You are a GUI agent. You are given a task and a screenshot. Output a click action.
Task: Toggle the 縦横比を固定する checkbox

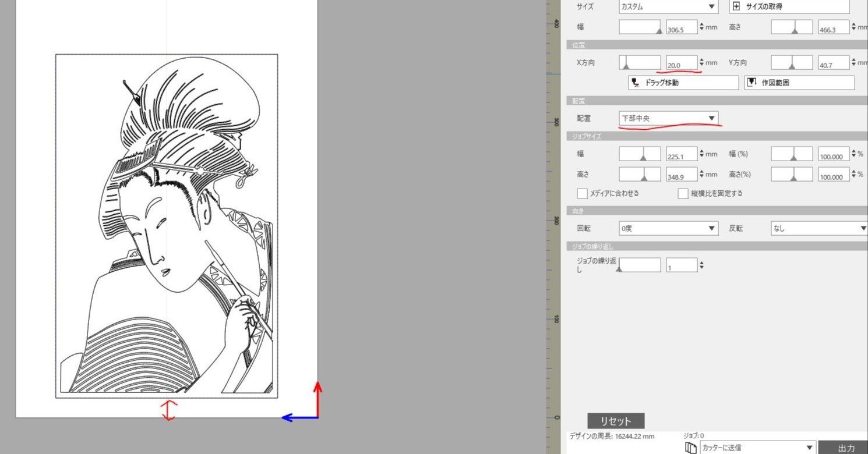683,193
